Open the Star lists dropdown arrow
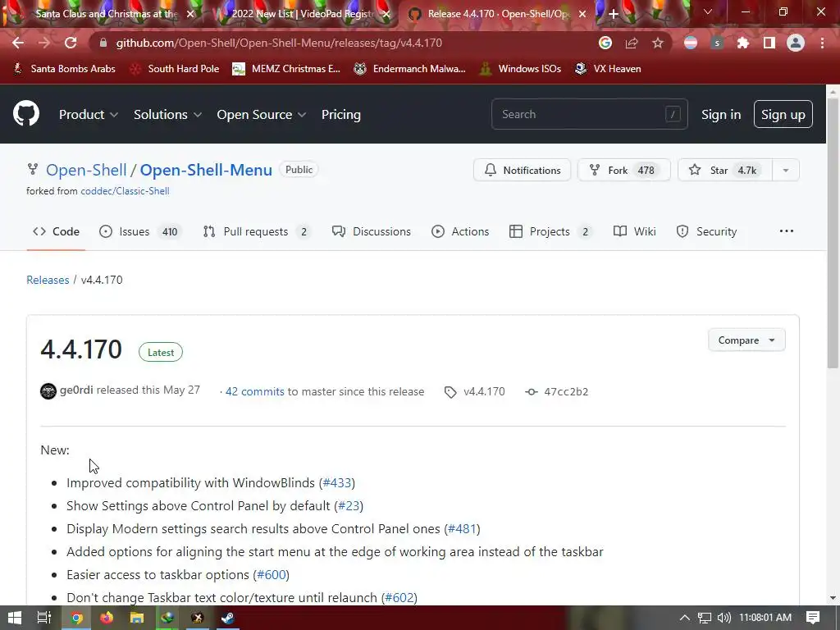Image resolution: width=840 pixels, height=630 pixels. coord(786,171)
